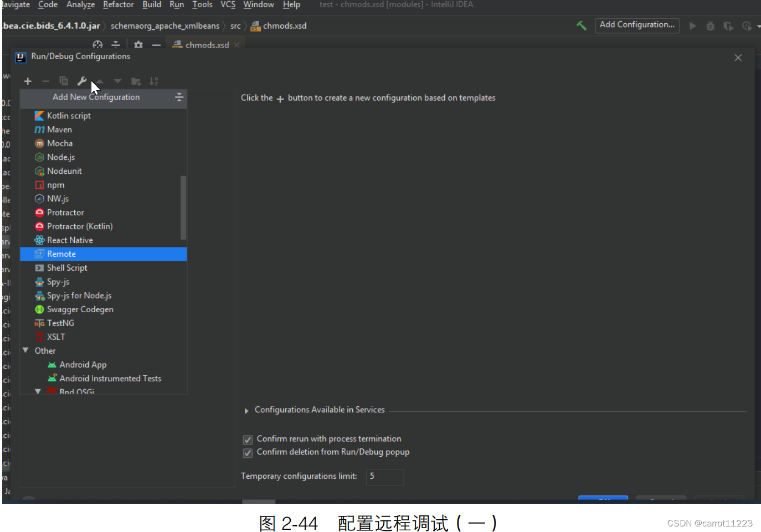The height and width of the screenshot is (532, 761).
Task: Select Nodeunit configuration type
Action: [104, 171]
